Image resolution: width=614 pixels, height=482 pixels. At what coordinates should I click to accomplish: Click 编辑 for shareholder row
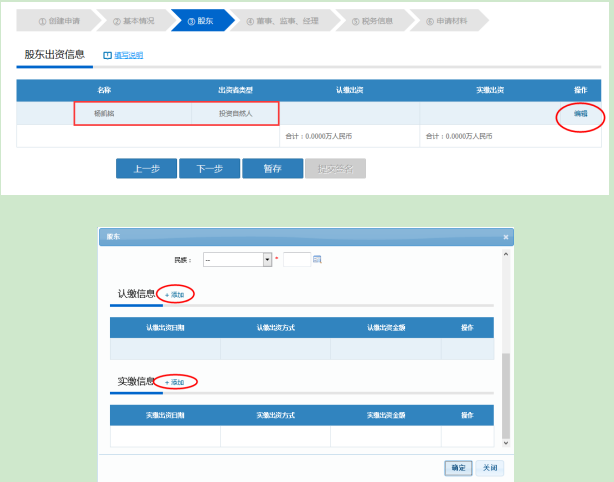click(580, 114)
